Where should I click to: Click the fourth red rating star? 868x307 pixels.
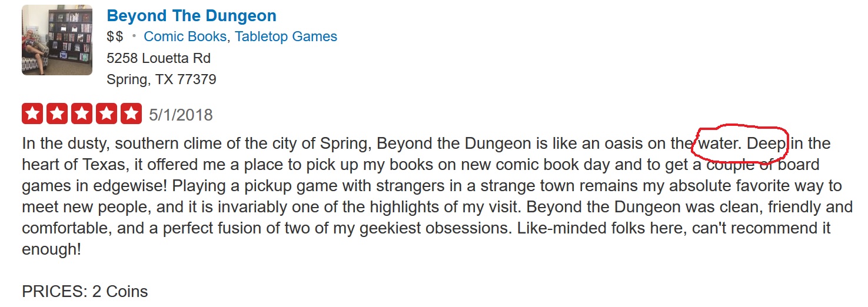(x=107, y=114)
